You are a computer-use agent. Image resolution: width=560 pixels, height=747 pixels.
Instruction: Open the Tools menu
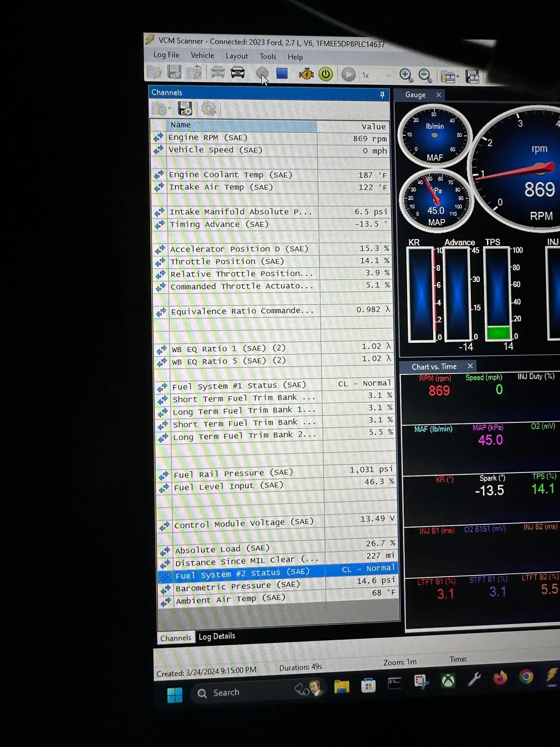[x=268, y=56]
